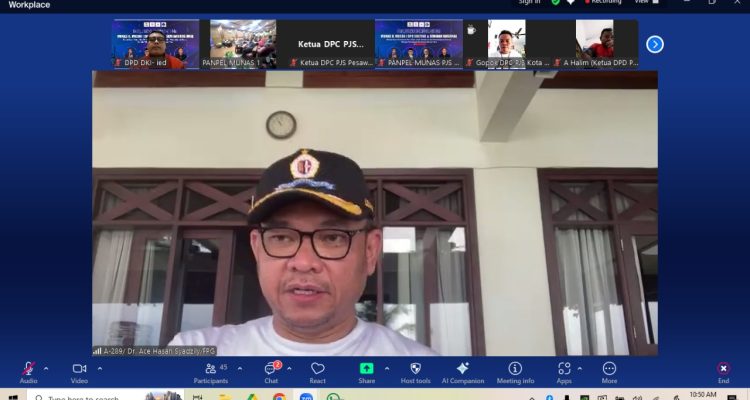750x400 pixels.
Task: Toggle the Video camera
Action: pos(79,370)
